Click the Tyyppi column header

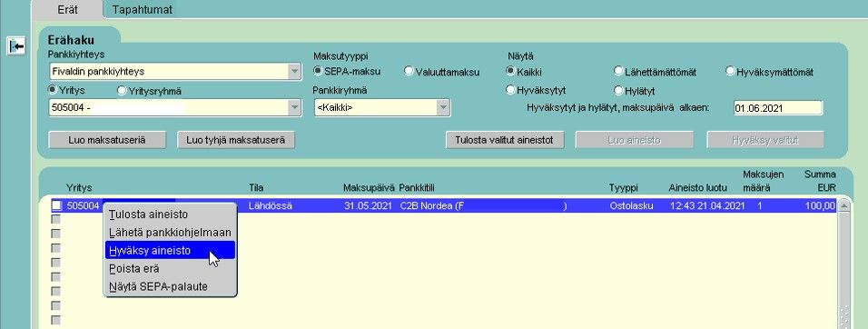click(625, 188)
